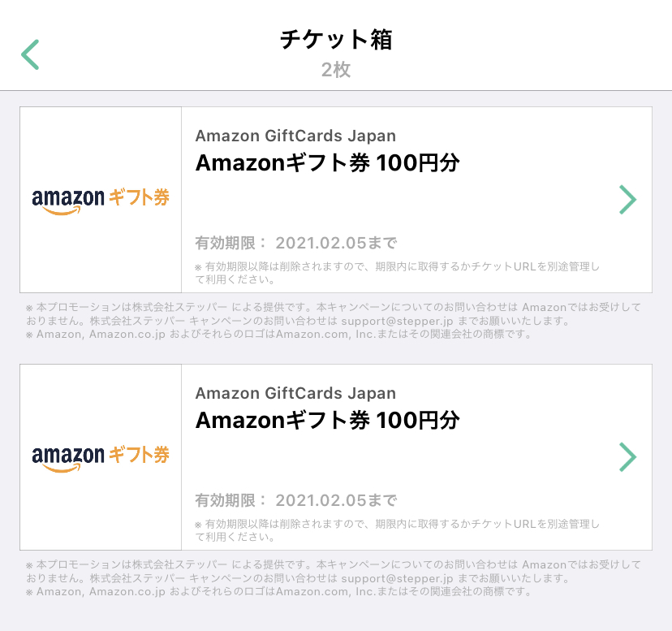Image resolution: width=672 pixels, height=631 pixels.
Task: Open the first ticket via its right chevron
Action: 627,200
